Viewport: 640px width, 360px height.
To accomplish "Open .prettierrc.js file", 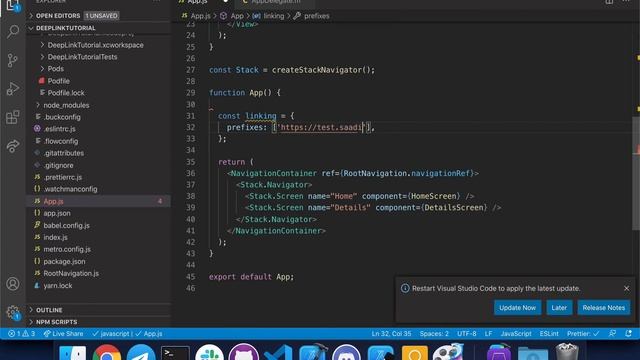I will [62, 177].
